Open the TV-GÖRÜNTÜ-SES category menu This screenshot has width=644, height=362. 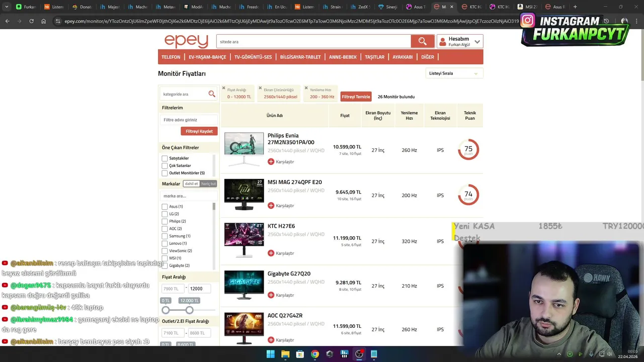(x=253, y=57)
